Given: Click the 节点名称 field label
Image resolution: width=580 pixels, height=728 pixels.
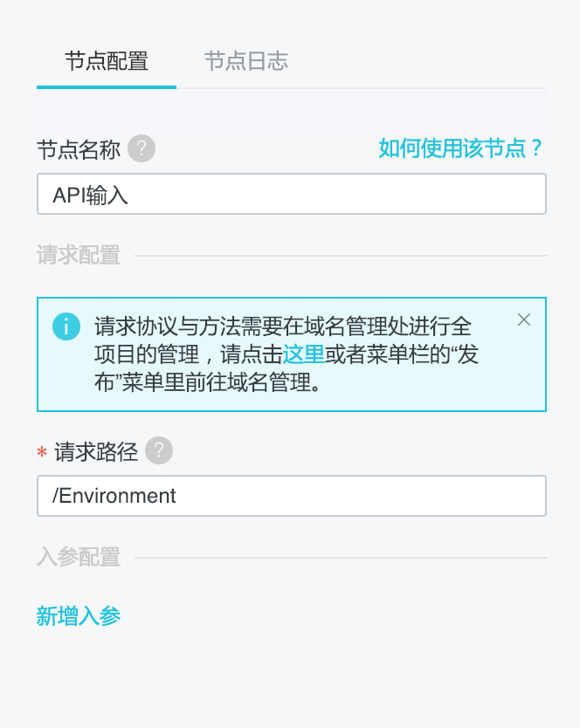Looking at the screenshot, I should [79, 149].
